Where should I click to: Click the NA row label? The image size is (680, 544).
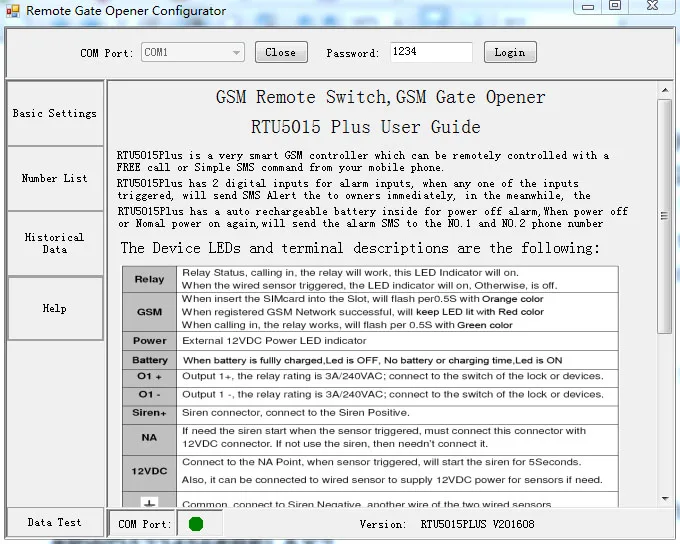[x=149, y=438]
